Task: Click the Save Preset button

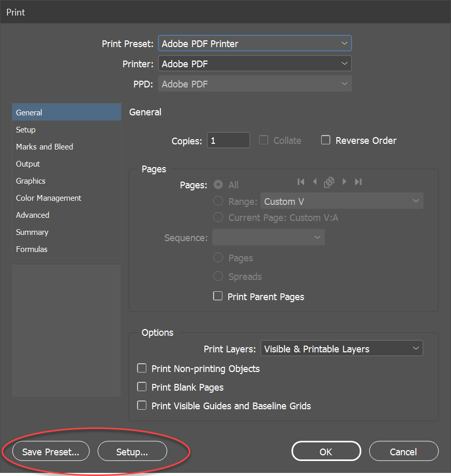Action: (50, 451)
